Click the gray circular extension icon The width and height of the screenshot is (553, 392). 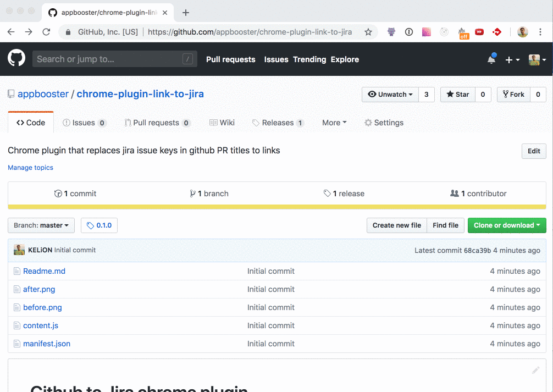pos(444,32)
